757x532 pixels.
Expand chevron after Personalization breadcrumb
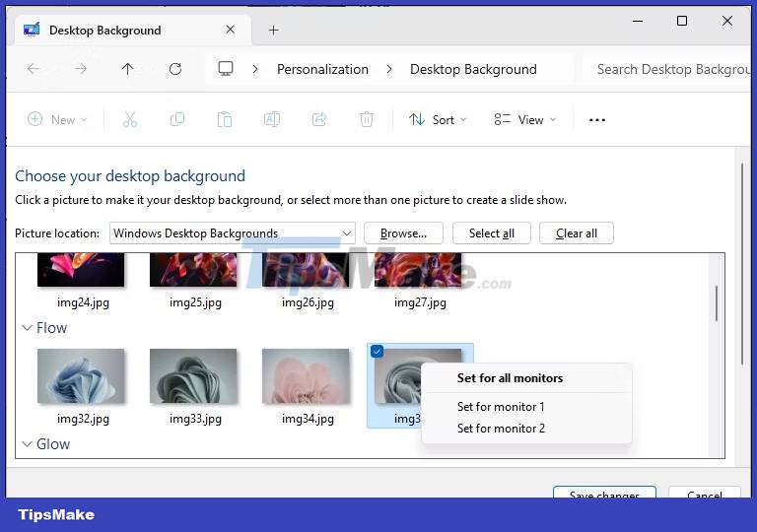(389, 70)
